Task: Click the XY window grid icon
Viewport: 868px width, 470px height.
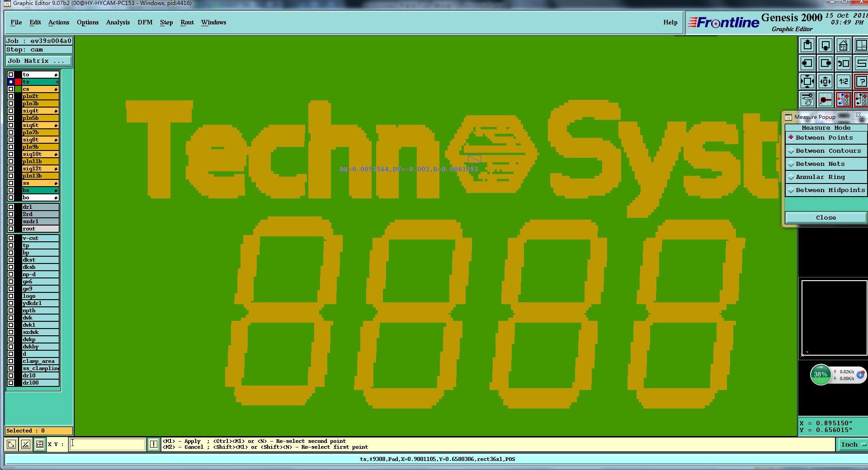Action: click(x=861, y=46)
